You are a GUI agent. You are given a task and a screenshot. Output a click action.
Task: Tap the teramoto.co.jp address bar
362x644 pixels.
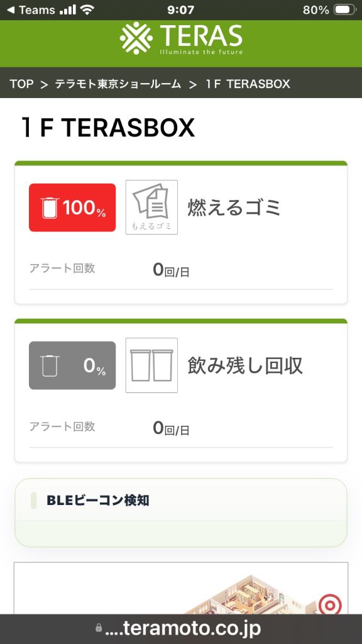181,628
